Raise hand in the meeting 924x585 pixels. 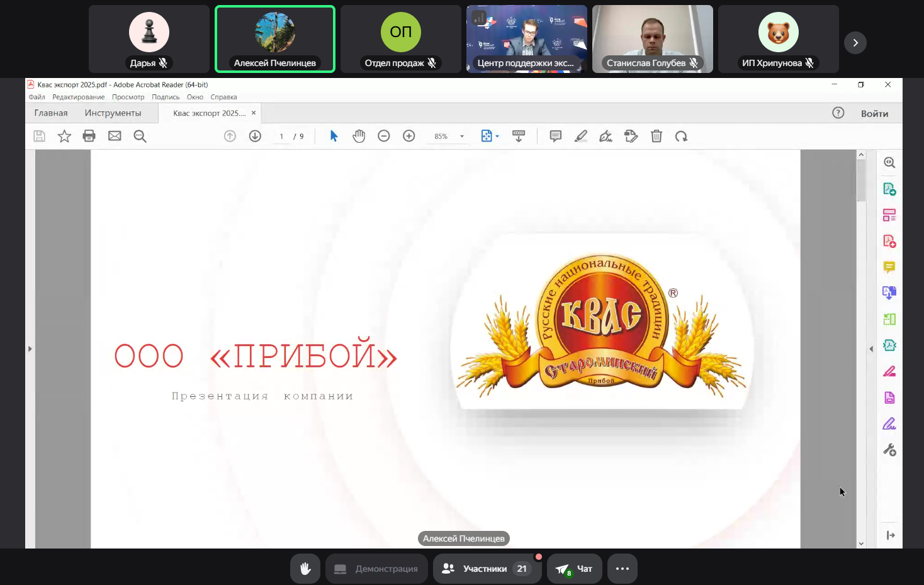click(305, 569)
